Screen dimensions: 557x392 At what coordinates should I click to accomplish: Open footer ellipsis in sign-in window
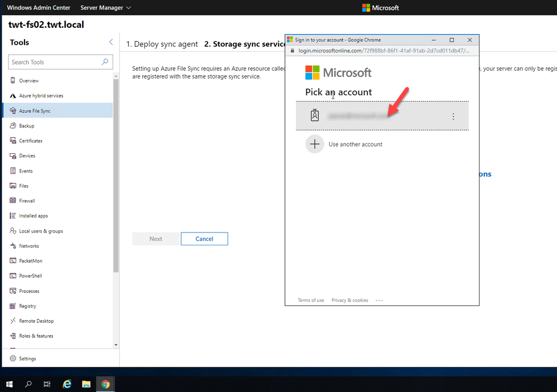[379, 301]
